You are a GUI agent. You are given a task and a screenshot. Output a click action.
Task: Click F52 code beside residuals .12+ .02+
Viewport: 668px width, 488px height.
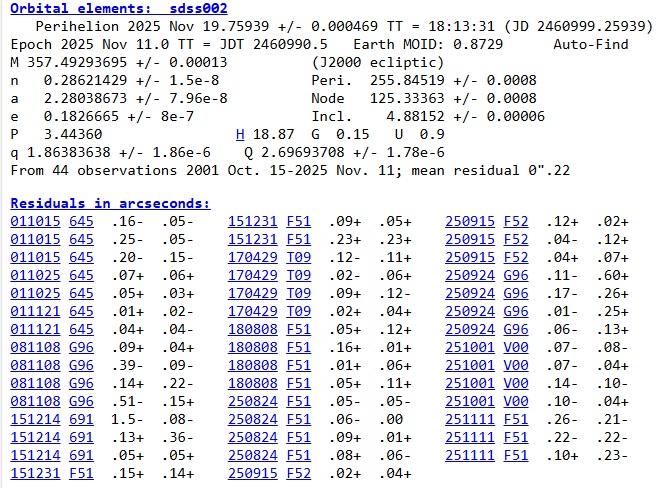point(516,221)
